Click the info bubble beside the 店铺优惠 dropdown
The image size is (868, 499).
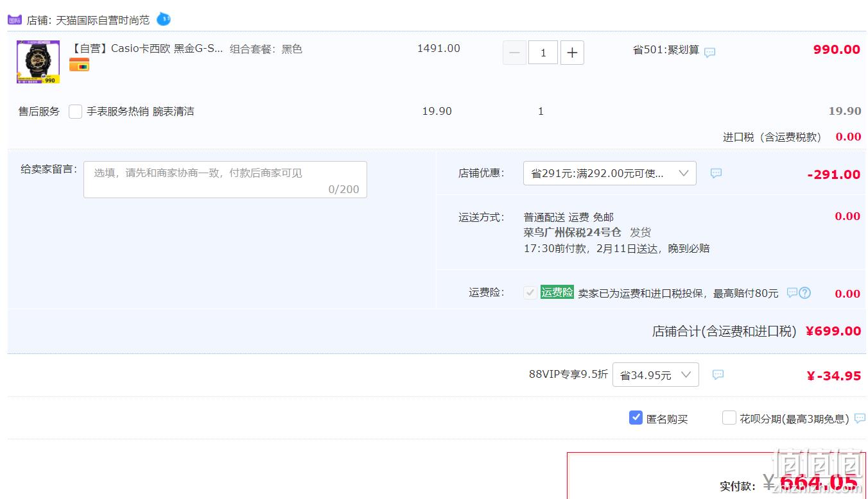716,173
